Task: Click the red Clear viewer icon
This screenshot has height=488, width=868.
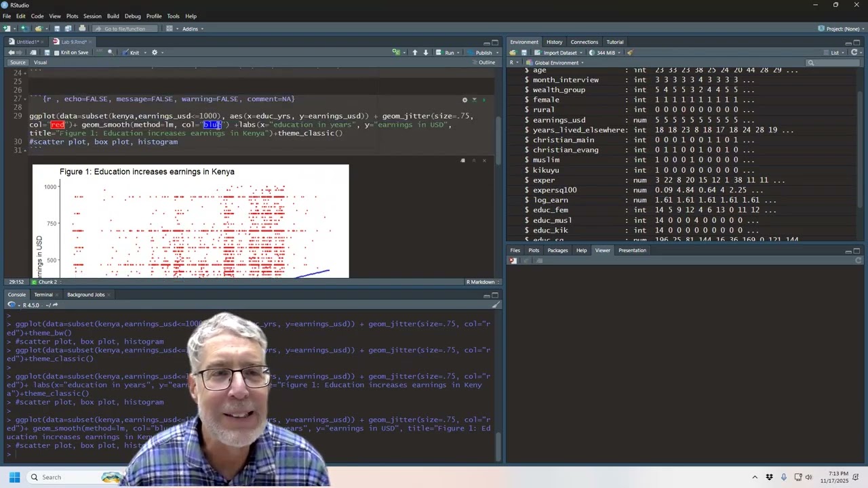Action: click(x=513, y=261)
